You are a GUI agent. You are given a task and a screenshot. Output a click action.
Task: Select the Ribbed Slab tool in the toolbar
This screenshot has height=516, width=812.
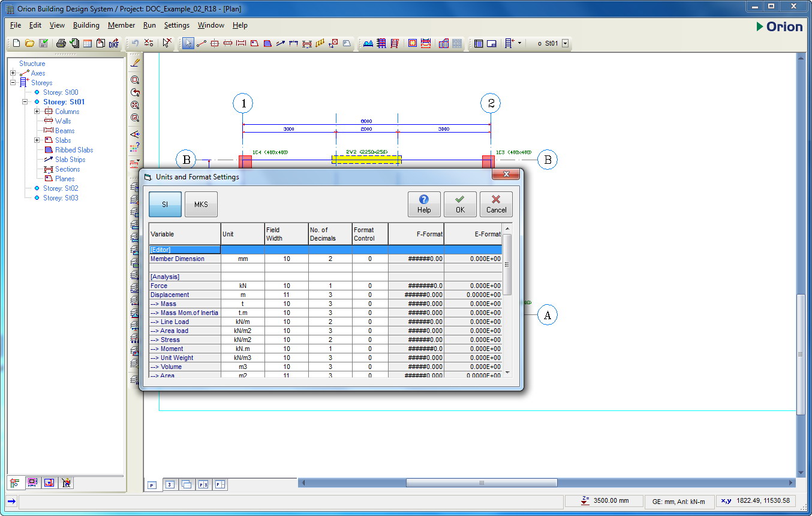(267, 43)
